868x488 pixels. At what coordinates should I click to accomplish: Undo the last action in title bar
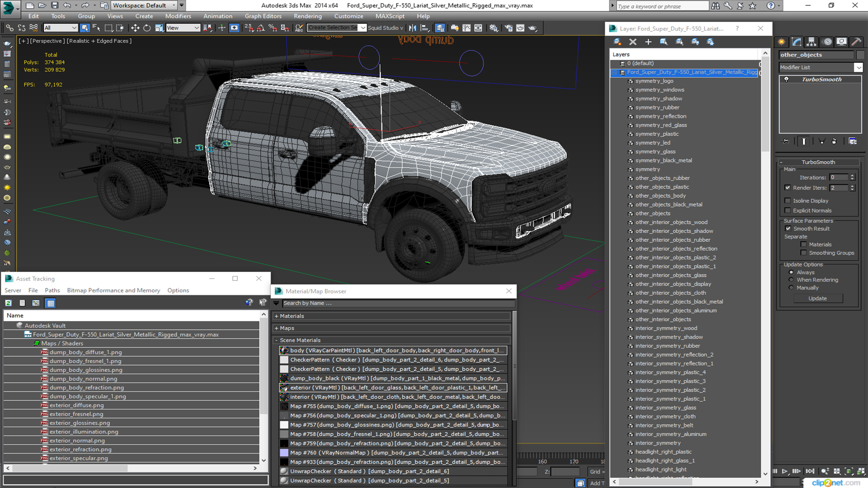pos(67,5)
